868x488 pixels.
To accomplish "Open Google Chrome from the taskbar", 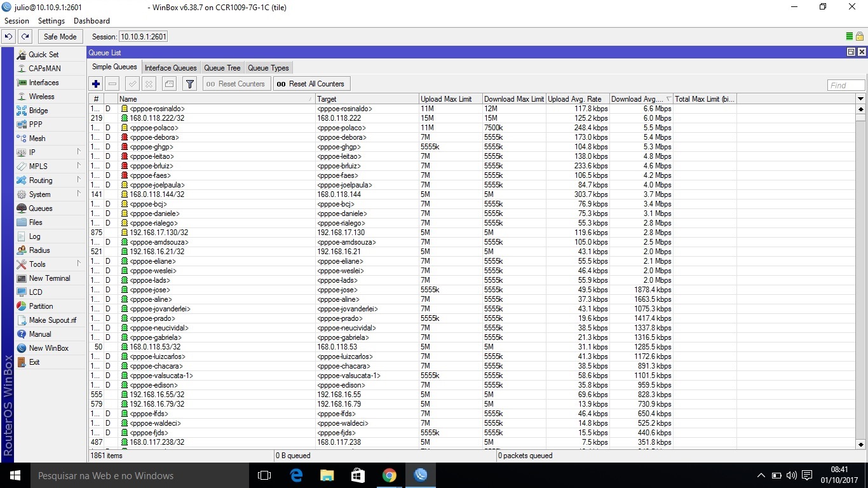I will 390,475.
